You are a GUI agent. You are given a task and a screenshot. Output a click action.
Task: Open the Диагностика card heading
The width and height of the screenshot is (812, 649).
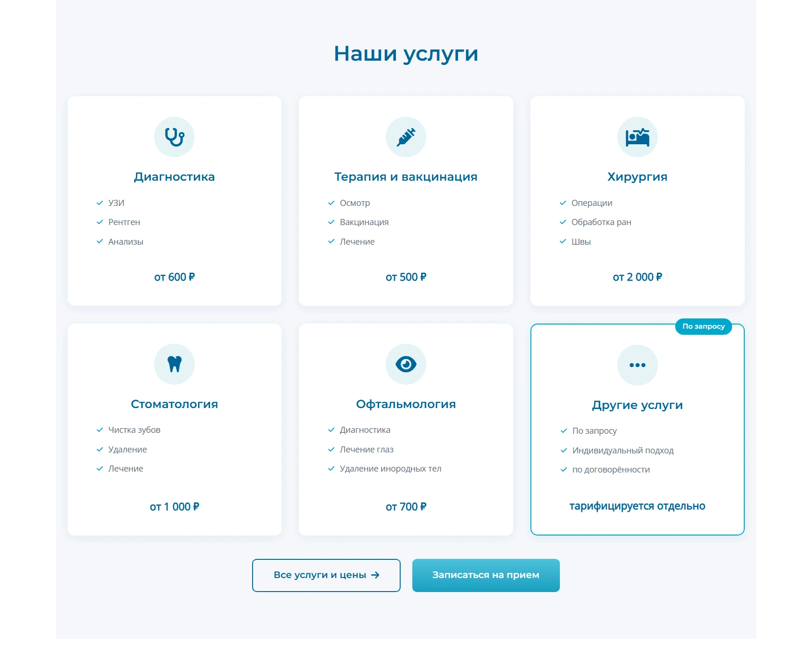[174, 177]
